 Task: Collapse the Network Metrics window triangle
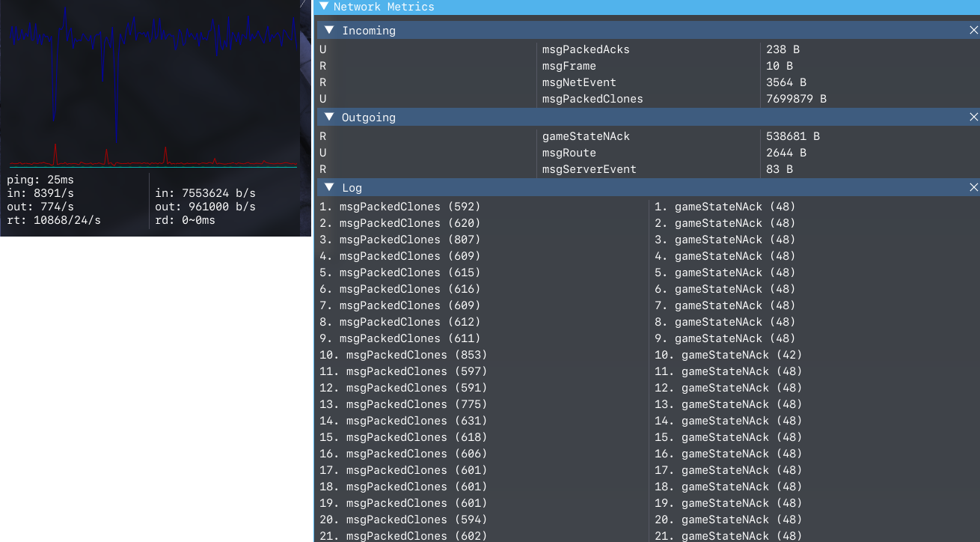click(x=323, y=7)
